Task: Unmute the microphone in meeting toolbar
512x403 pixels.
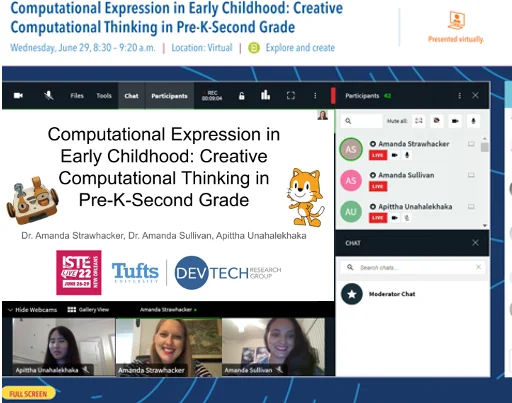Action: (x=49, y=96)
